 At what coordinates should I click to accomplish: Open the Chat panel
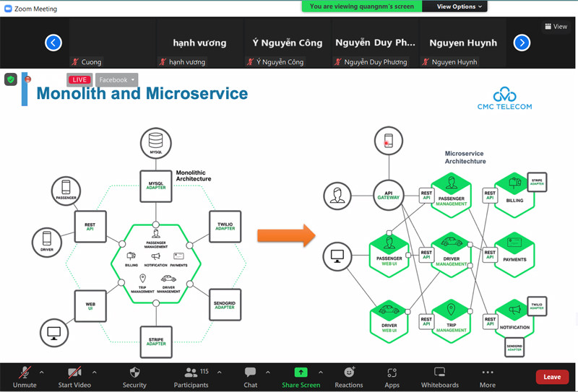[x=250, y=373]
